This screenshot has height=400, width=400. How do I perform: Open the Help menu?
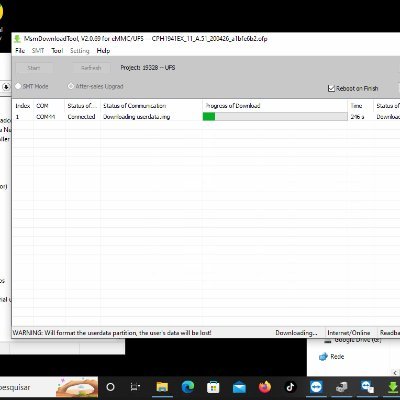click(x=103, y=51)
